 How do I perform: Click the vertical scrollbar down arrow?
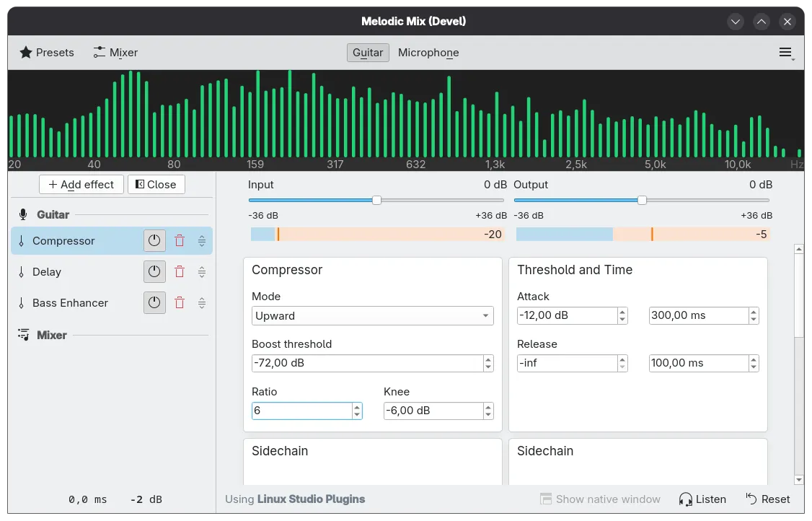(799, 480)
